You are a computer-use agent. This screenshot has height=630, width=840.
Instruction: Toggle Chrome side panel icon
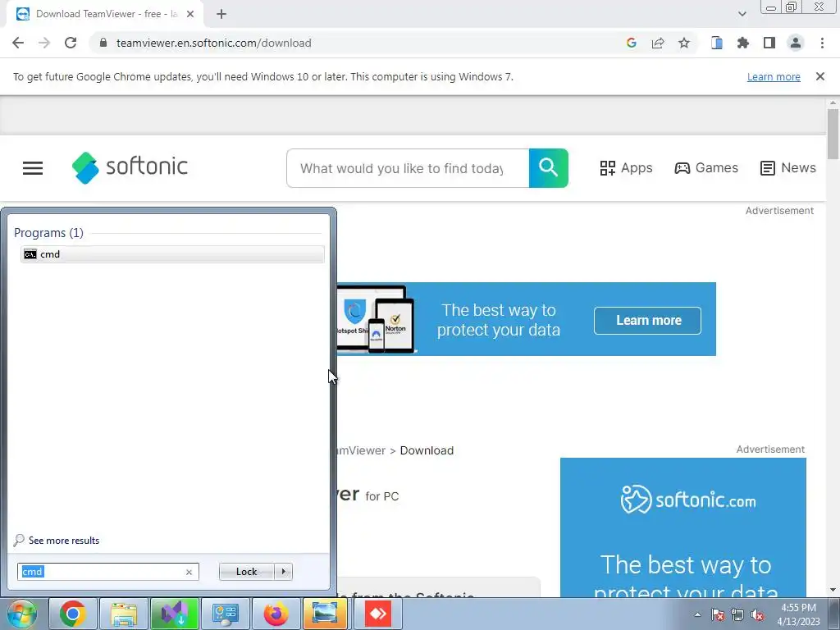(769, 43)
